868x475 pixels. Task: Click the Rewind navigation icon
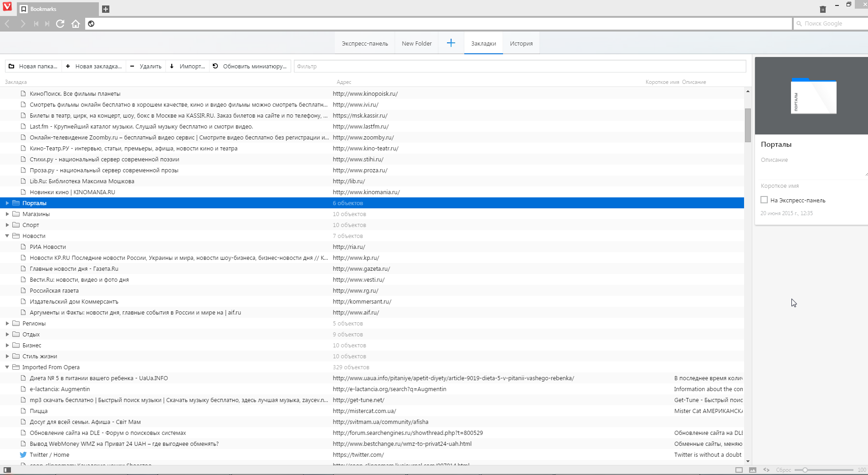coord(36,24)
